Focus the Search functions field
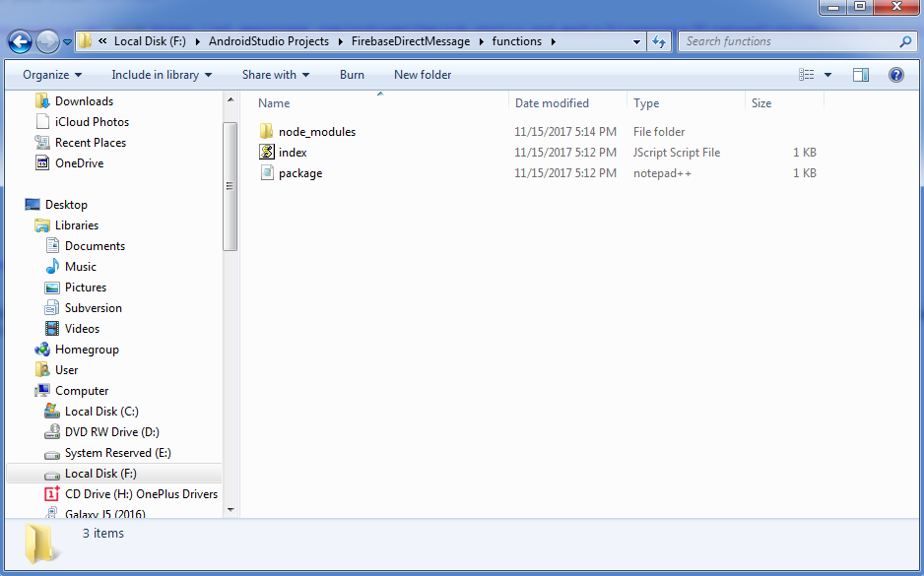The height and width of the screenshot is (576, 924). 799,41
